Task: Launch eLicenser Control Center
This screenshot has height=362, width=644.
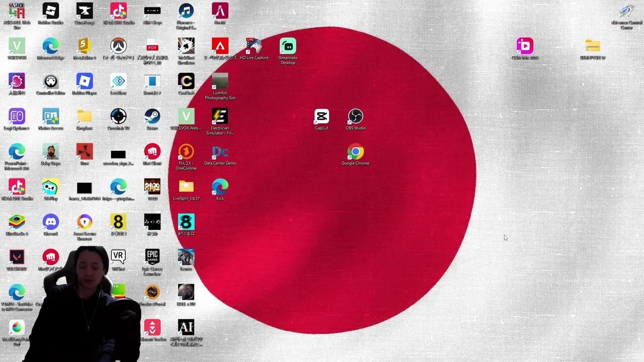Action: pos(626,11)
